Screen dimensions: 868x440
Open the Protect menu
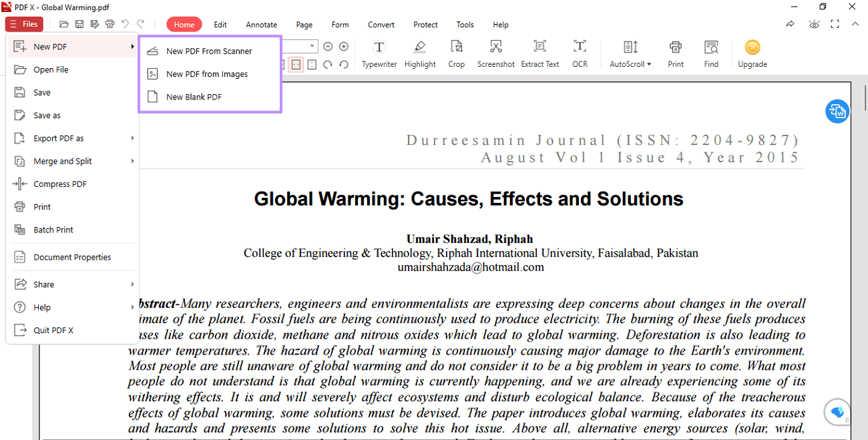coord(425,25)
